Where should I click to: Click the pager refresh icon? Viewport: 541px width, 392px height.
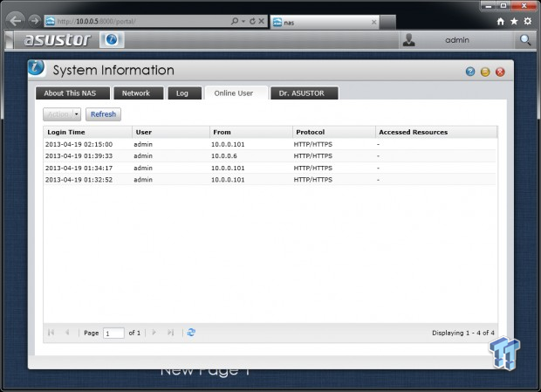tap(191, 333)
